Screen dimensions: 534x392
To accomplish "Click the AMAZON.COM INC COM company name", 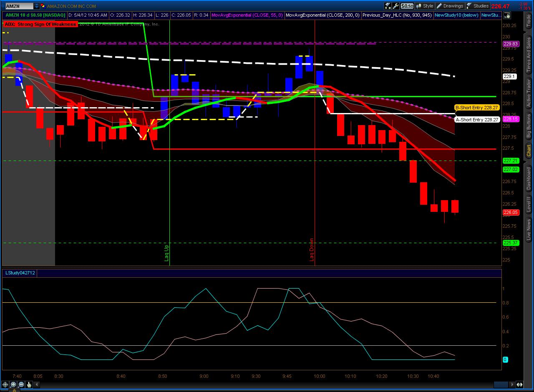I will 71,6.
